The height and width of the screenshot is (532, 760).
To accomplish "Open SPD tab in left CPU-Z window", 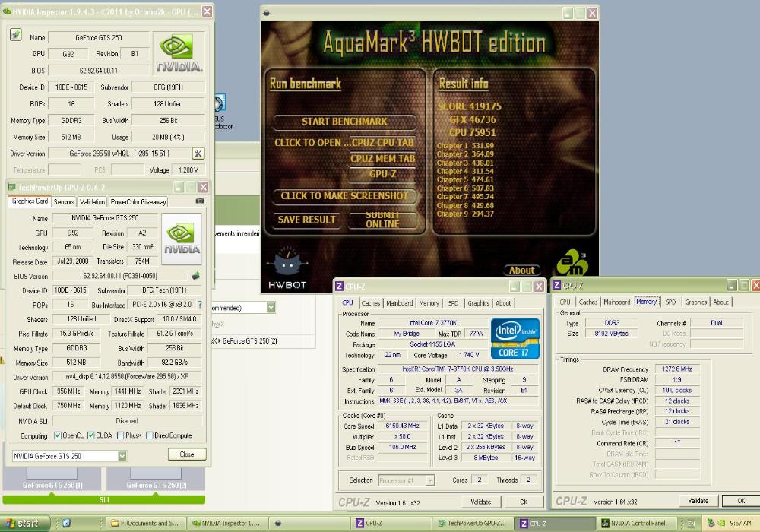I will (453, 303).
